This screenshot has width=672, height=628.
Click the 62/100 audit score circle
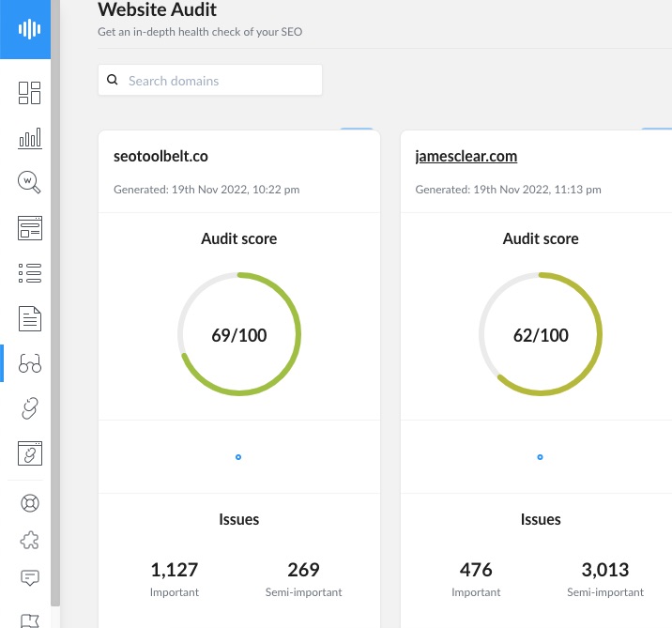click(x=541, y=334)
